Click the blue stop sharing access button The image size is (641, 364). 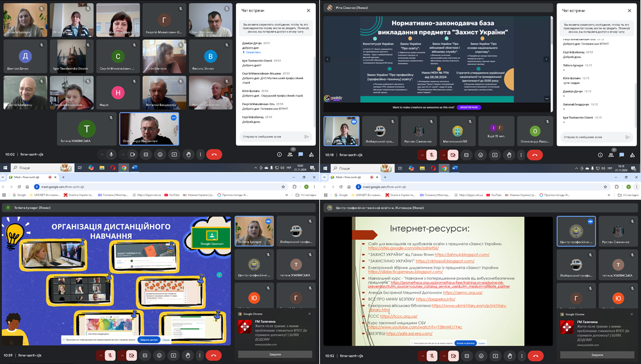tap(148, 340)
